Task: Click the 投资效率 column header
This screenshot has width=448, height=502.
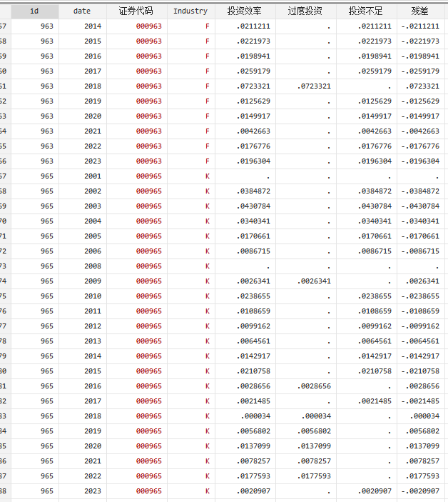Action: (245, 11)
